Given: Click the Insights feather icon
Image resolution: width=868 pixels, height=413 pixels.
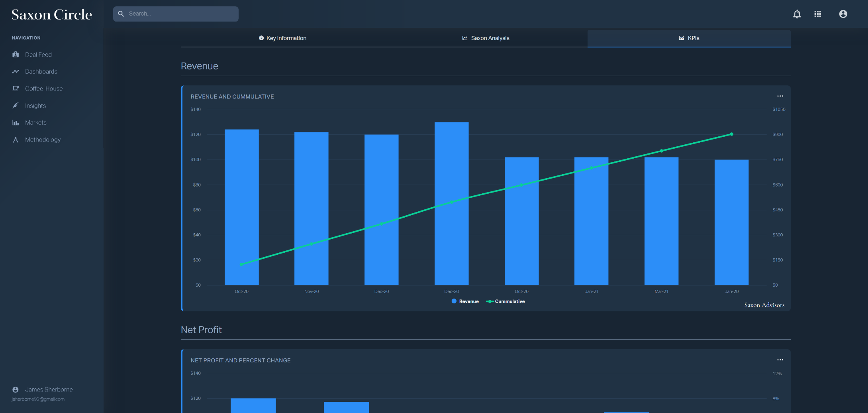Looking at the screenshot, I should [x=16, y=106].
